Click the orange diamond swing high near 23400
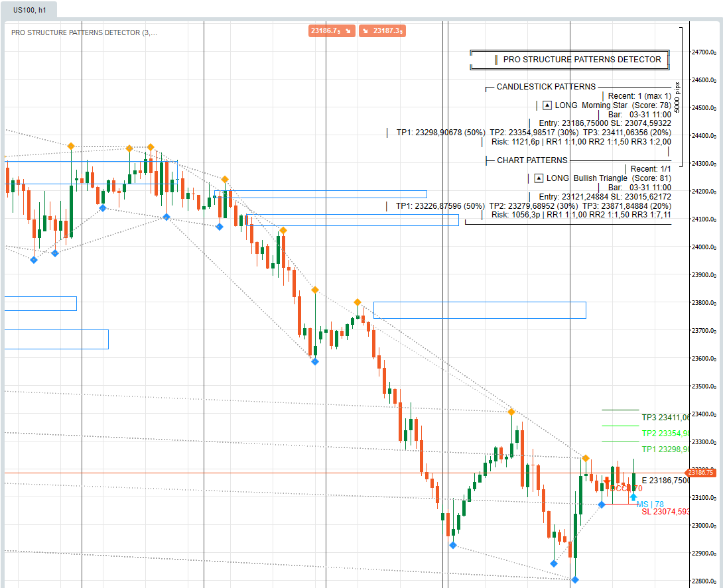 click(511, 412)
